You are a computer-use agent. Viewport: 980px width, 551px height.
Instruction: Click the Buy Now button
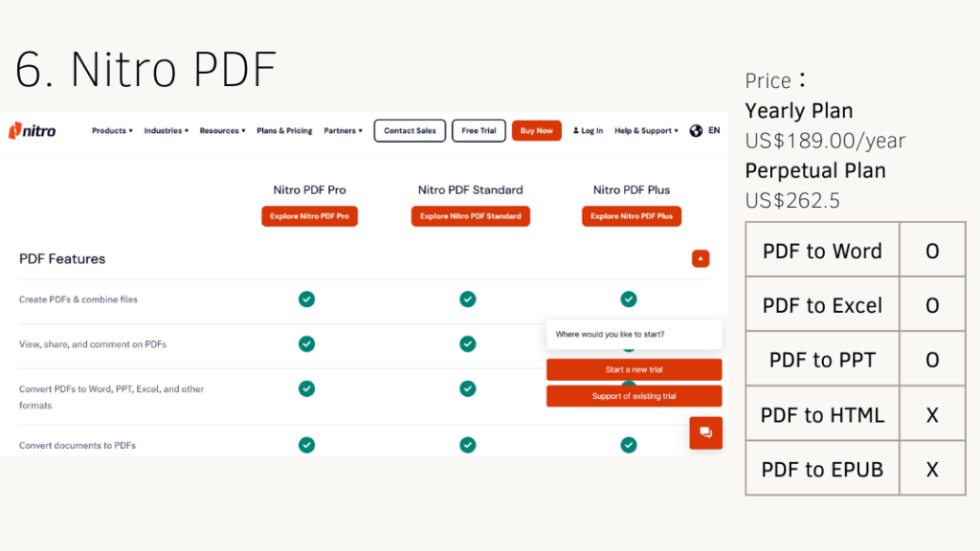(x=536, y=130)
